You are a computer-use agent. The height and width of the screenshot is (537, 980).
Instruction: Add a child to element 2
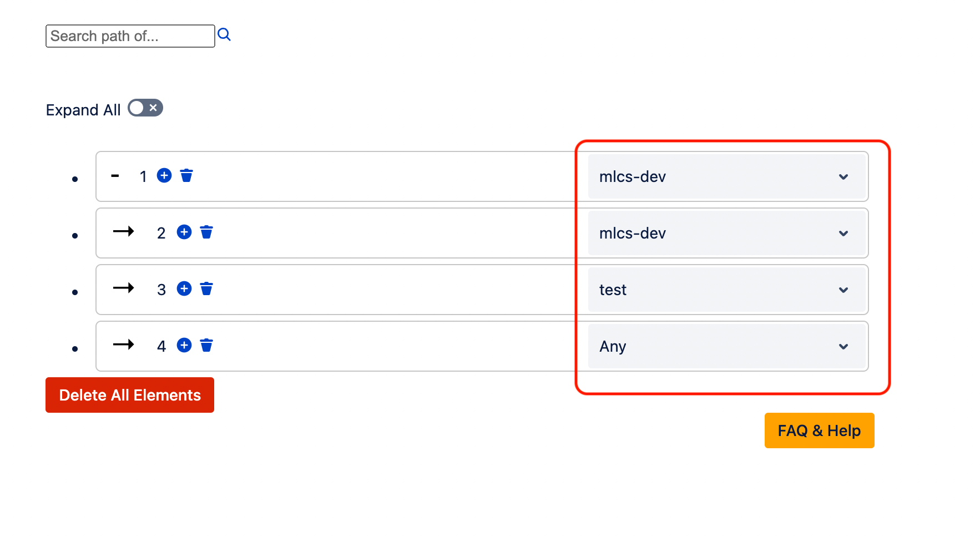click(184, 232)
